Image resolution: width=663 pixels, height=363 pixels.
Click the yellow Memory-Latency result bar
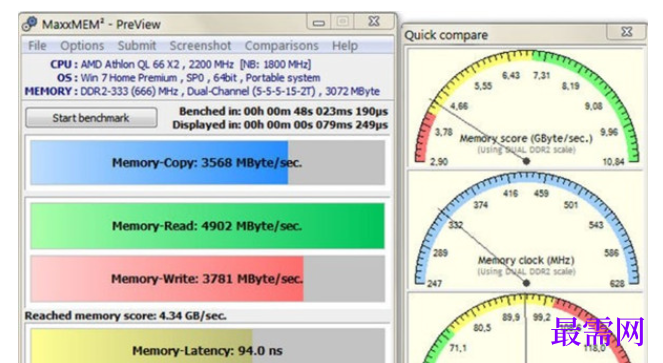(x=207, y=346)
